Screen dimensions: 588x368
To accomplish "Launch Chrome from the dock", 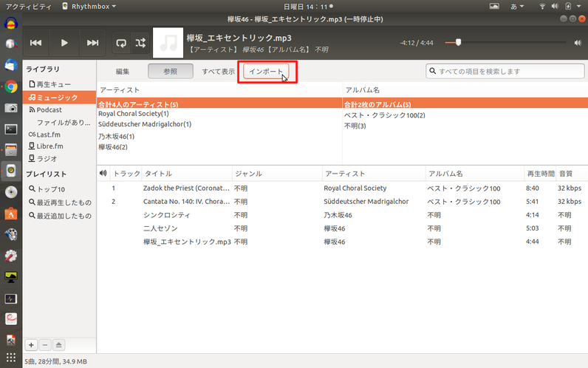I will tap(11, 87).
